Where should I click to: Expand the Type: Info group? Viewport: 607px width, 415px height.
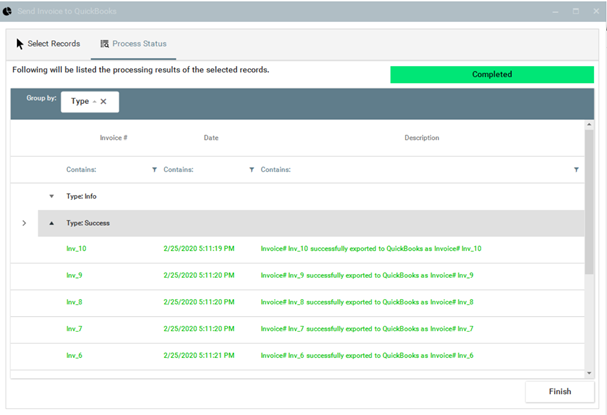click(x=51, y=196)
